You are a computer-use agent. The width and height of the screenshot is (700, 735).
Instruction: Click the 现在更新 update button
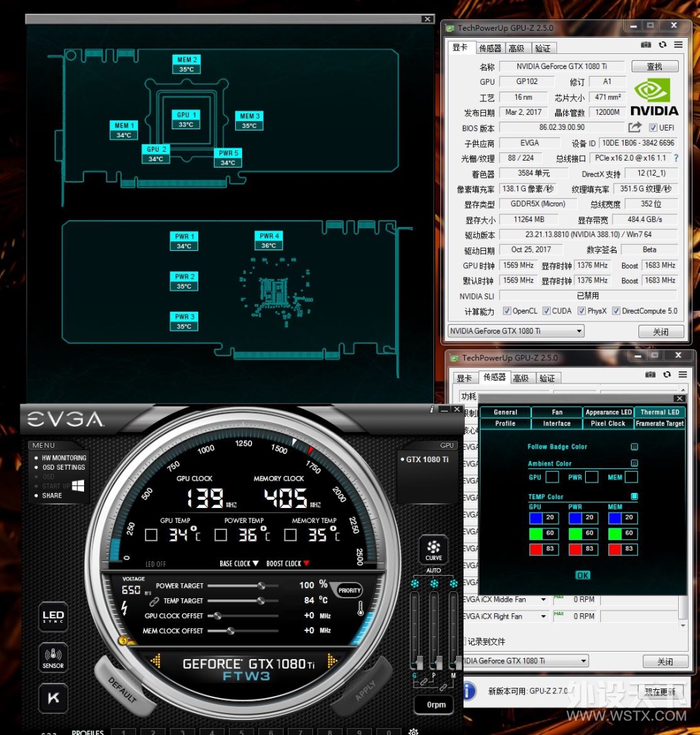pyautogui.click(x=660, y=691)
